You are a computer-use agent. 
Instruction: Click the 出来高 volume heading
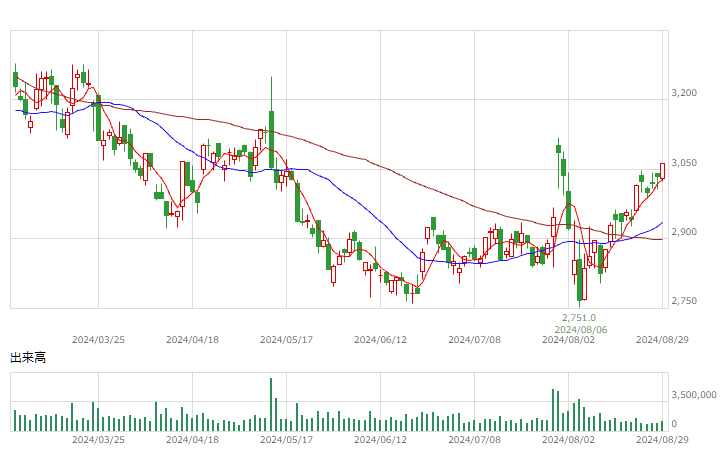click(28, 358)
